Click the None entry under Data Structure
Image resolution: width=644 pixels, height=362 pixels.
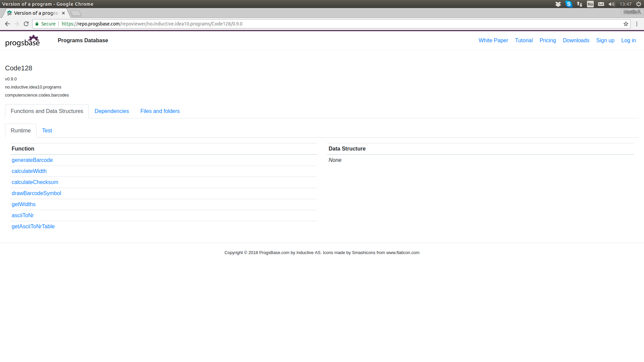pyautogui.click(x=335, y=160)
